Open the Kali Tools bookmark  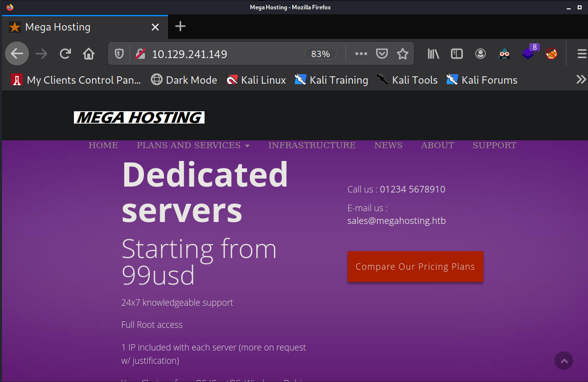click(x=407, y=80)
